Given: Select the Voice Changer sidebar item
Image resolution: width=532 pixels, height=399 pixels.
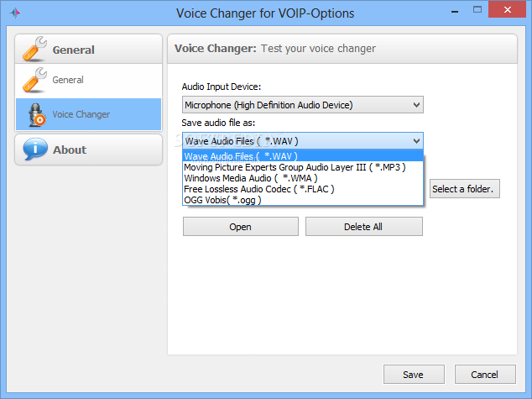Looking at the screenshot, I should [89, 114].
